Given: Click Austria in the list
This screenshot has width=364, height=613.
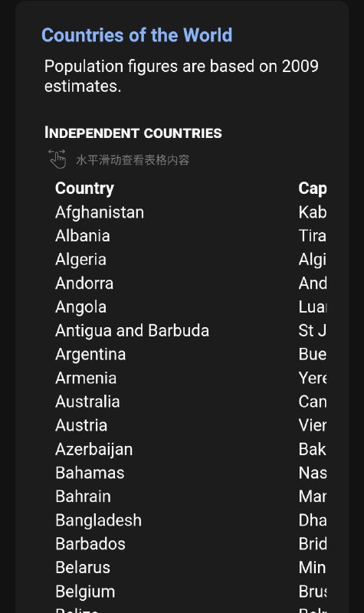Looking at the screenshot, I should point(81,425).
